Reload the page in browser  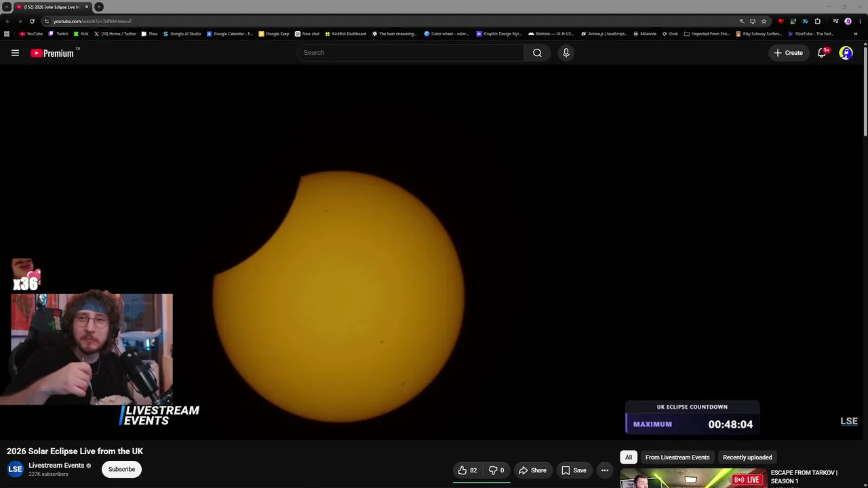point(32,21)
